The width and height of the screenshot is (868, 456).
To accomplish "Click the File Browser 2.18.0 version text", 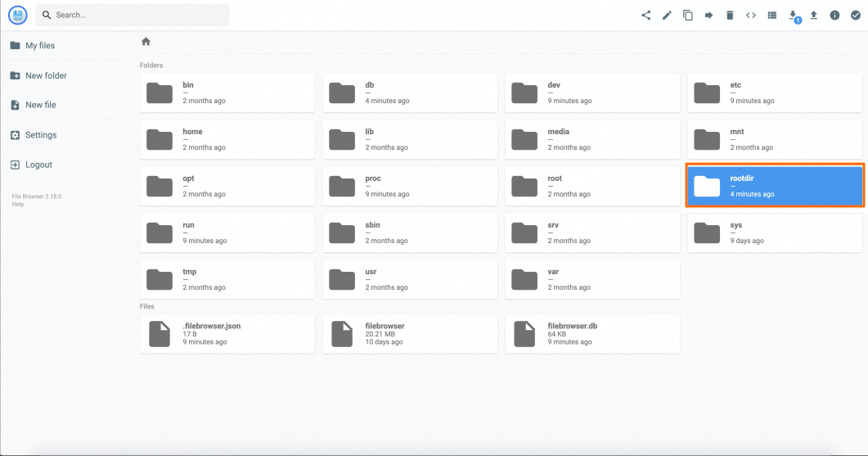I will pyautogui.click(x=37, y=196).
